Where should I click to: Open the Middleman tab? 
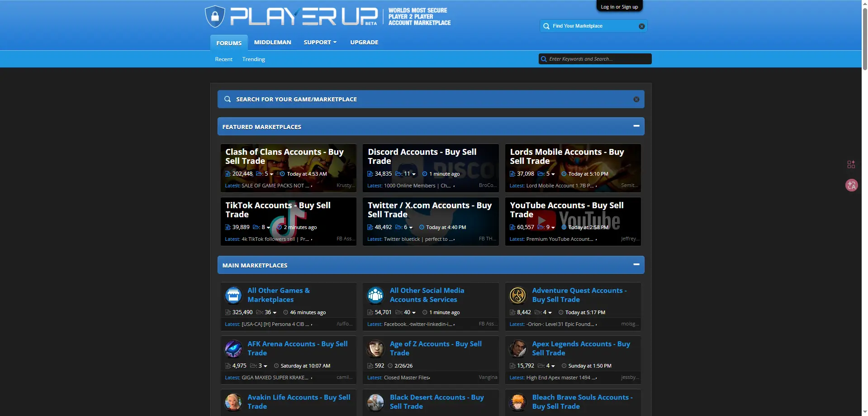coord(272,42)
